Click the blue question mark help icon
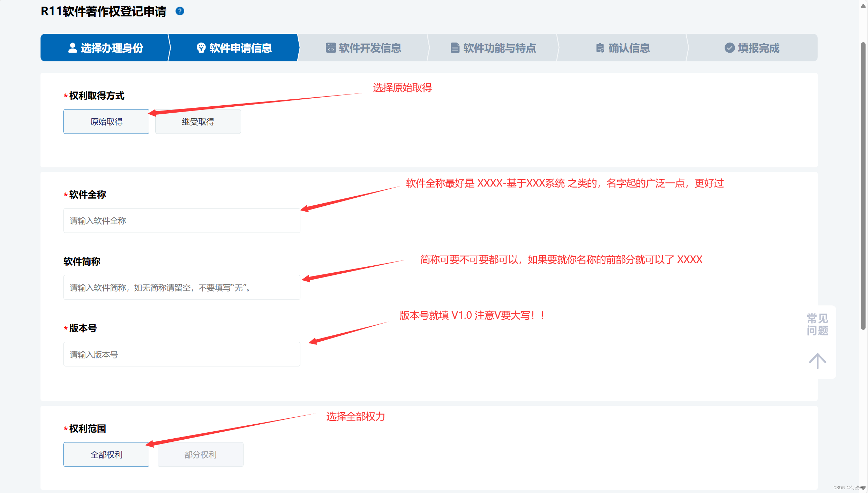The width and height of the screenshot is (868, 493). pos(180,11)
